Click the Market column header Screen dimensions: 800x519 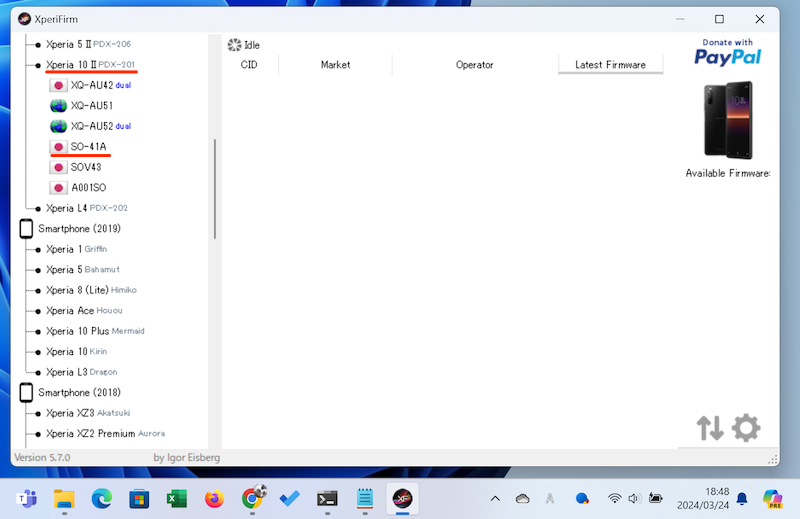(335, 65)
